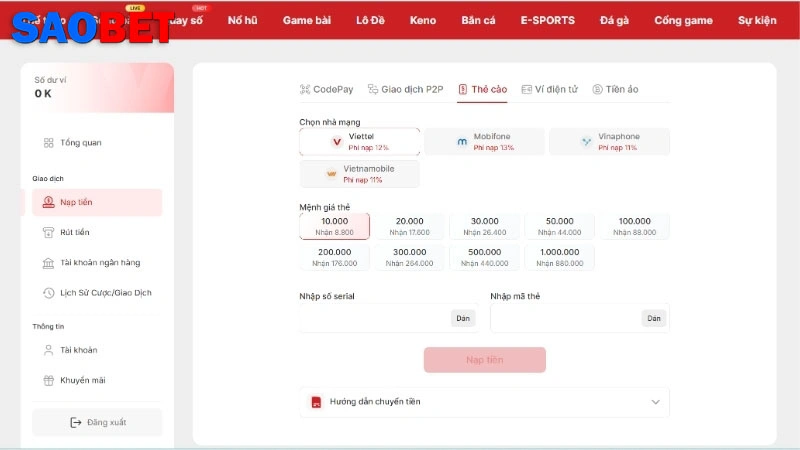Select the Thẻ cào tab
Image resolution: width=800 pixels, height=450 pixels.
[482, 89]
